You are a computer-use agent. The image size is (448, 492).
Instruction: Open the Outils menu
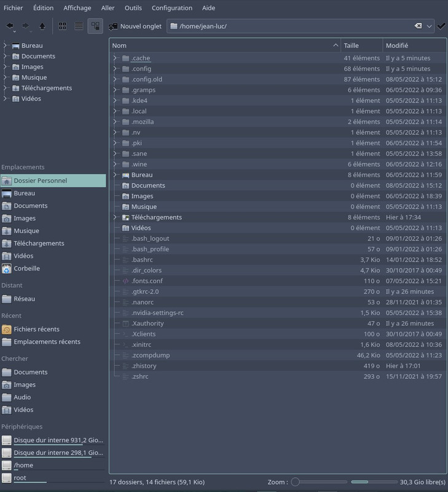coord(133,8)
